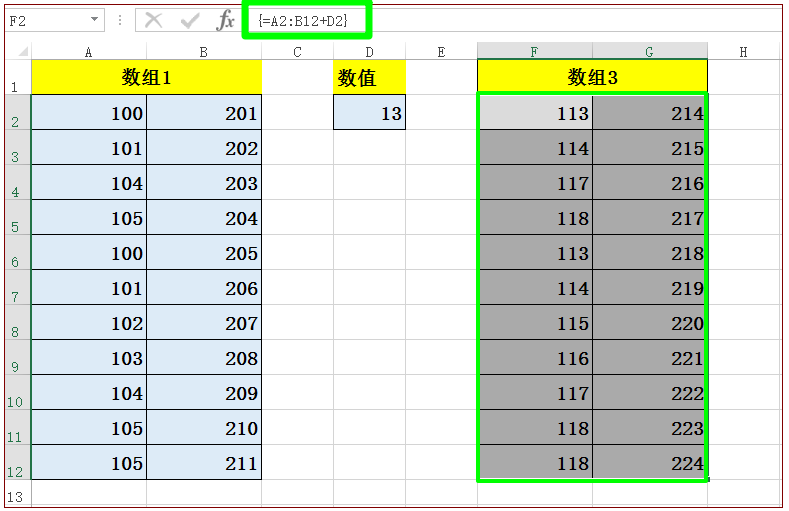This screenshot has height=511, width=789.
Task: Select row 1 header
Action: point(18,77)
